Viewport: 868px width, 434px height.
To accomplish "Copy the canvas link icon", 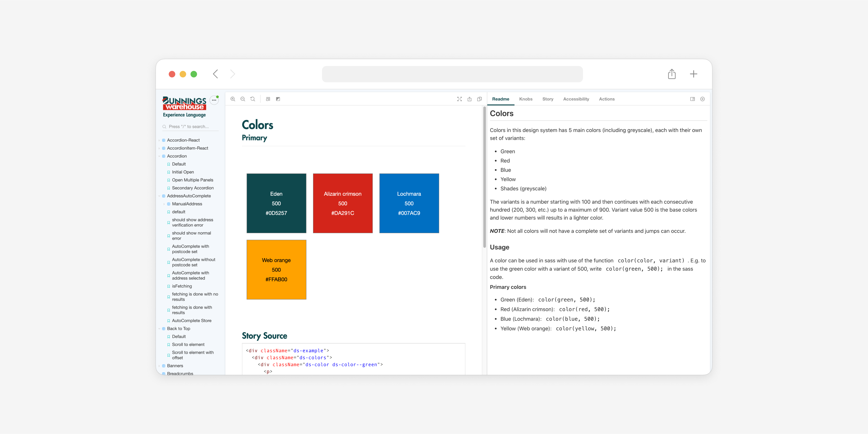I will pyautogui.click(x=480, y=99).
